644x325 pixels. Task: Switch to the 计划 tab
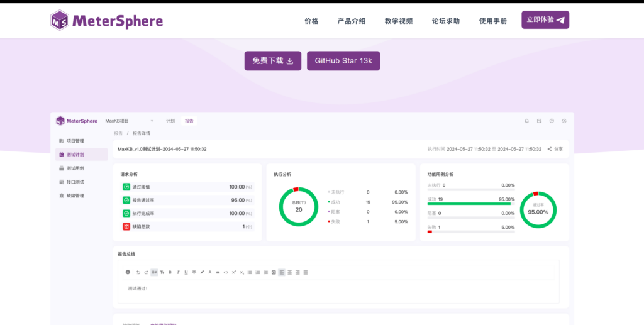click(170, 121)
